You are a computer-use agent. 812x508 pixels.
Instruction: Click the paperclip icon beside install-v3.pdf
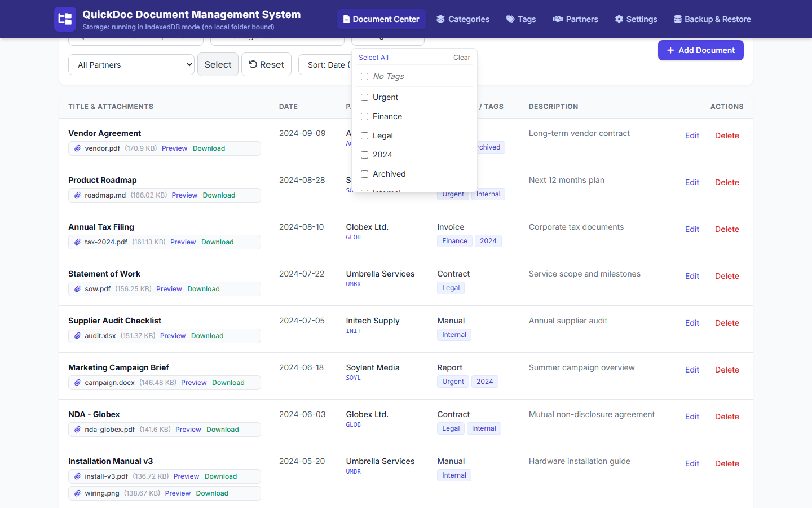pyautogui.click(x=78, y=476)
